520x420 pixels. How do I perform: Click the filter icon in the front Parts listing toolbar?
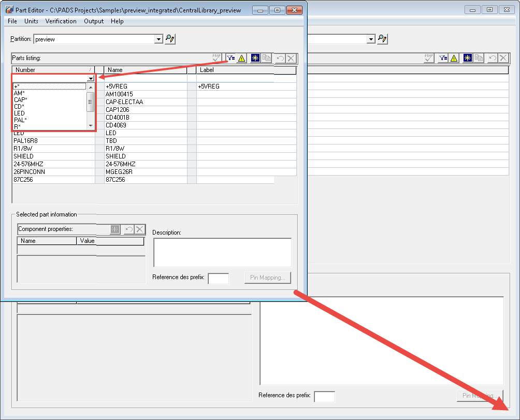tap(230, 59)
